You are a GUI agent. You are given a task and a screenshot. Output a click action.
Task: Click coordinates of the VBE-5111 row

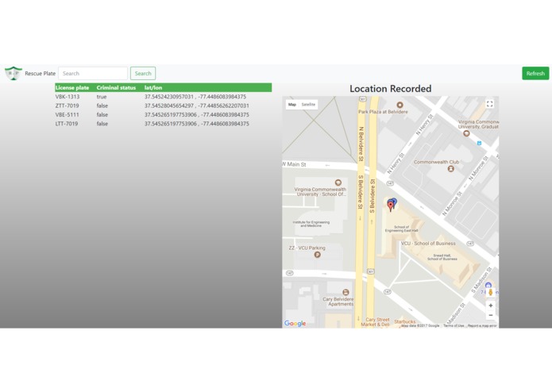coord(197,114)
